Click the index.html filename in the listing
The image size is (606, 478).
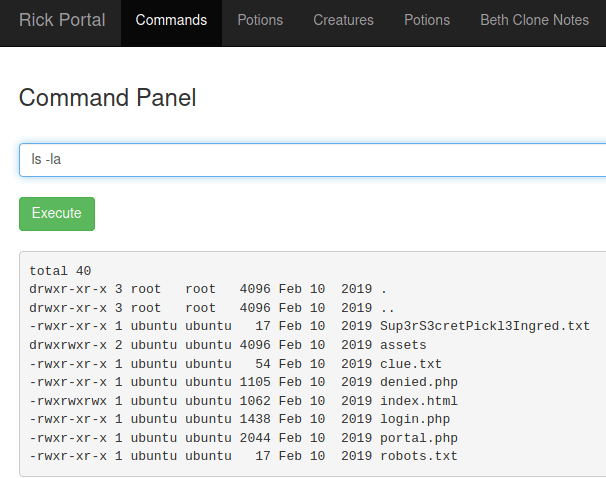(418, 401)
